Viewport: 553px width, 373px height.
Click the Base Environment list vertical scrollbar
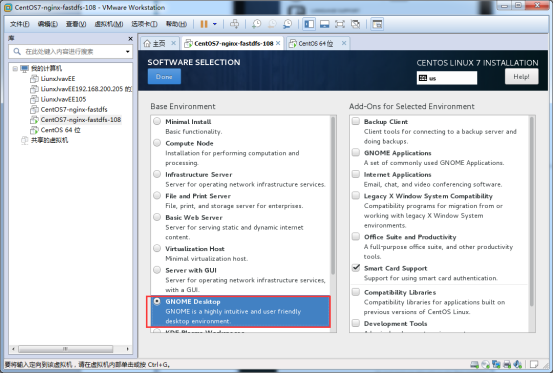click(333, 196)
